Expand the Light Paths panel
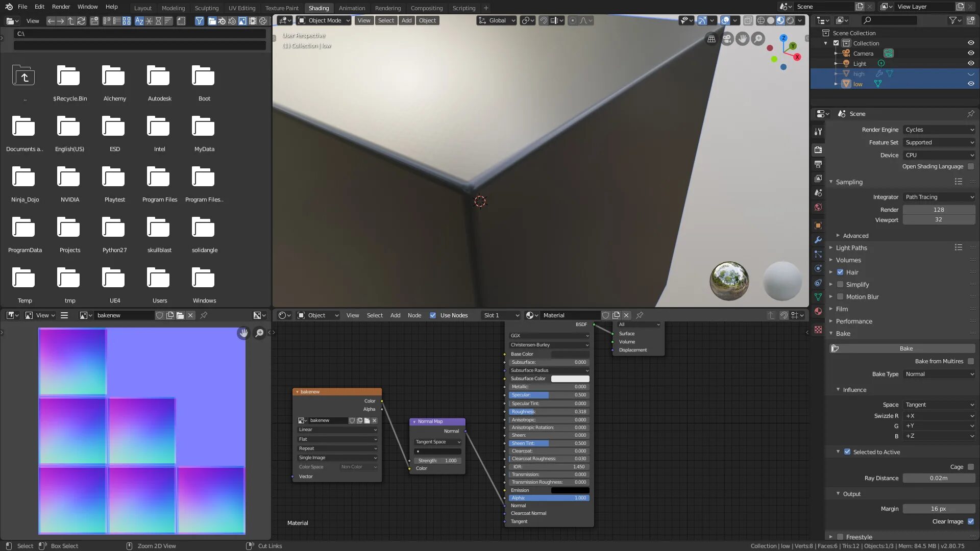The image size is (980, 551). (x=851, y=248)
